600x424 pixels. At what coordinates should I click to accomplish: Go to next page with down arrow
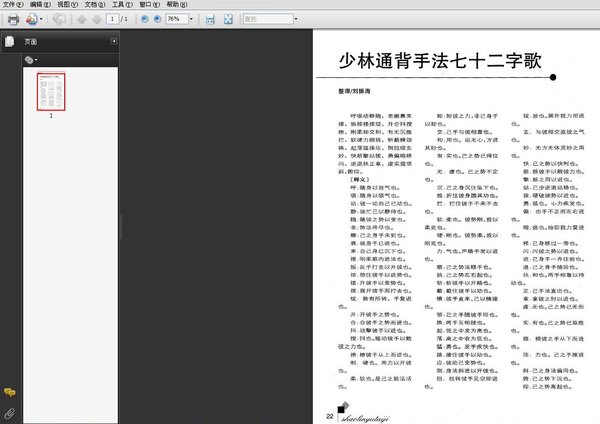tap(97, 19)
